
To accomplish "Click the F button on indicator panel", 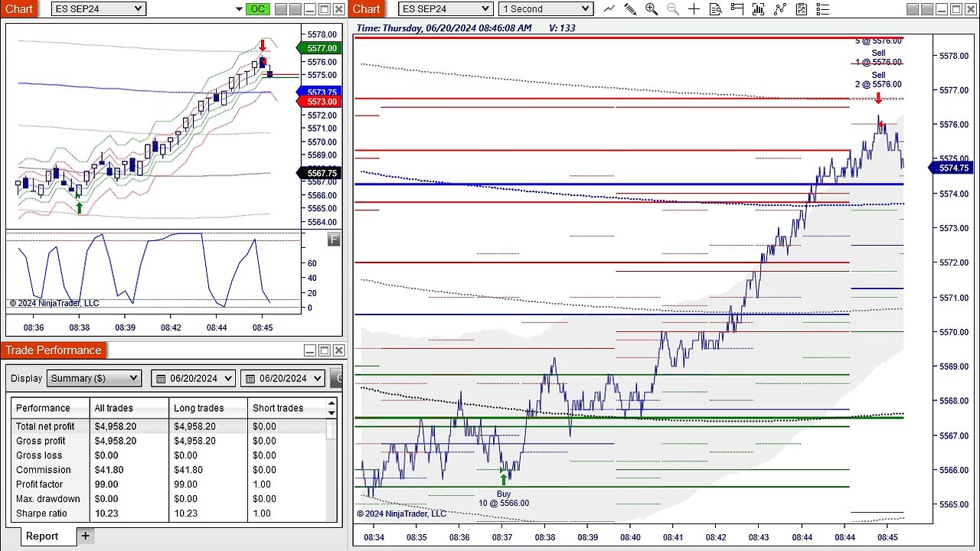I will [333, 240].
